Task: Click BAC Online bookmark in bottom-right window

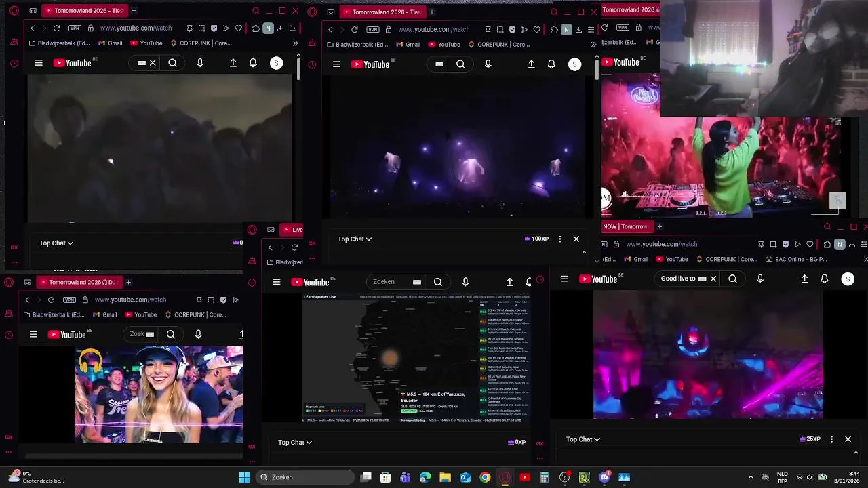Action: tap(797, 259)
